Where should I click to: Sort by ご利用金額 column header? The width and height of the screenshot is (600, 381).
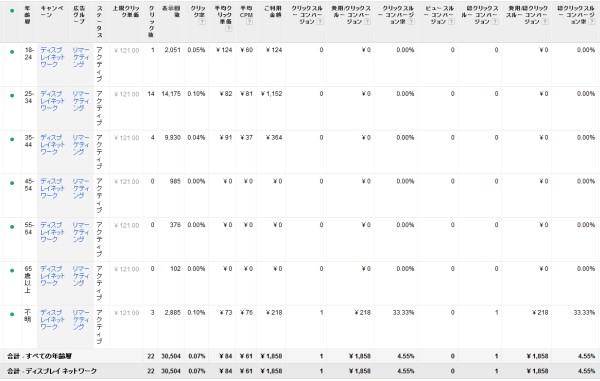[x=273, y=11]
